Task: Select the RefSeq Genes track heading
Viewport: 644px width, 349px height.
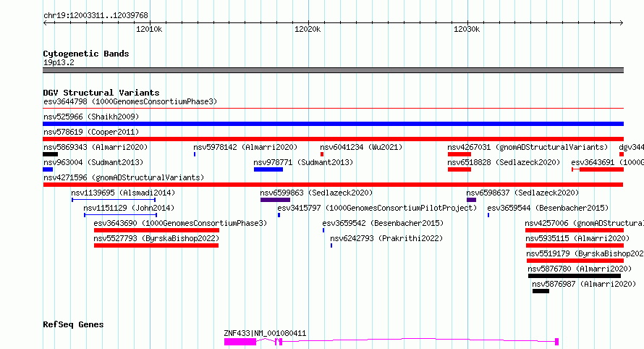Action: click(73, 324)
